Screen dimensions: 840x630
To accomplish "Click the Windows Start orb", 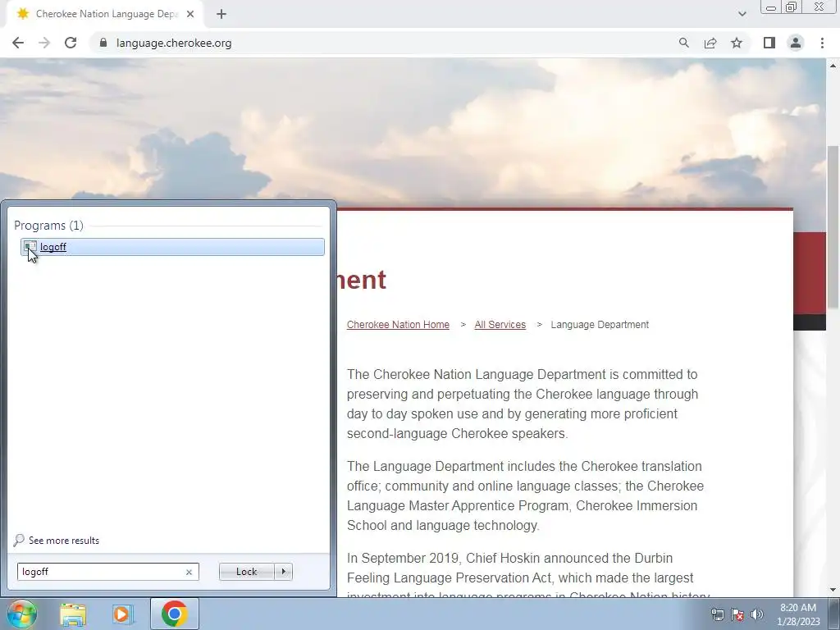I will [21, 614].
